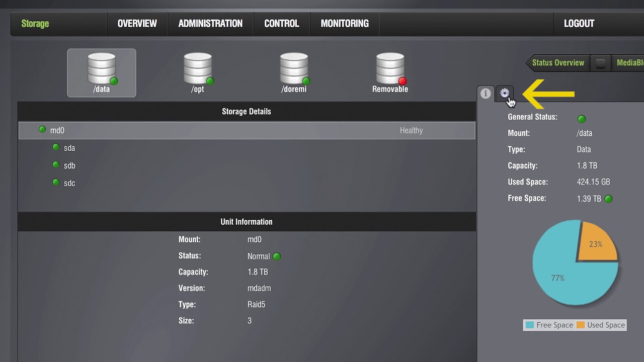Select the Removable storage icon
The width and height of the screenshot is (644, 362).
390,73
